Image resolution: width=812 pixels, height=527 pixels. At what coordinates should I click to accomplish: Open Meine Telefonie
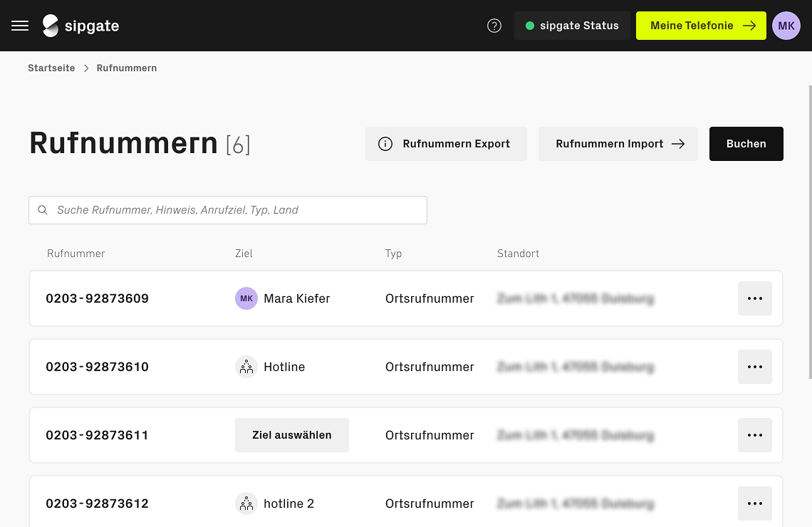pyautogui.click(x=701, y=26)
